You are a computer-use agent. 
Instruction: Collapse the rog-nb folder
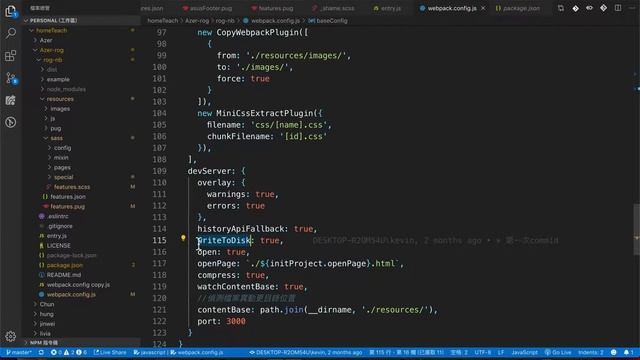pos(53,60)
